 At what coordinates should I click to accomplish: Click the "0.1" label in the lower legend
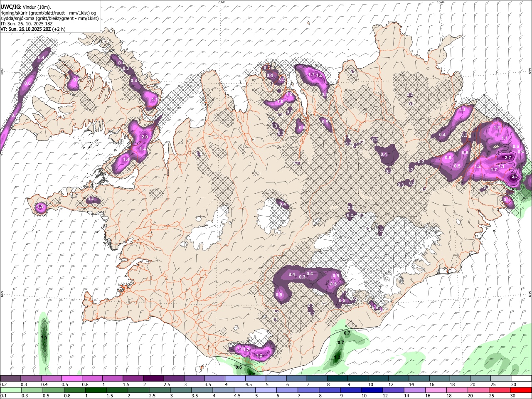click(4, 396)
